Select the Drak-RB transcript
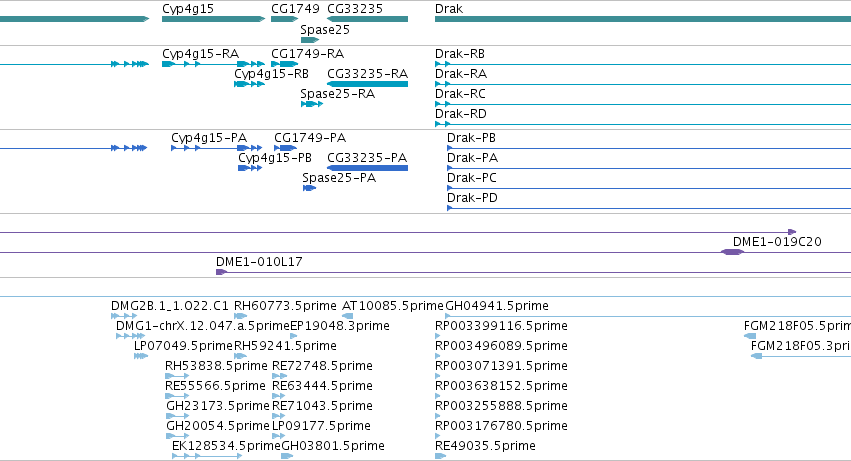851x461 pixels. tap(643, 64)
